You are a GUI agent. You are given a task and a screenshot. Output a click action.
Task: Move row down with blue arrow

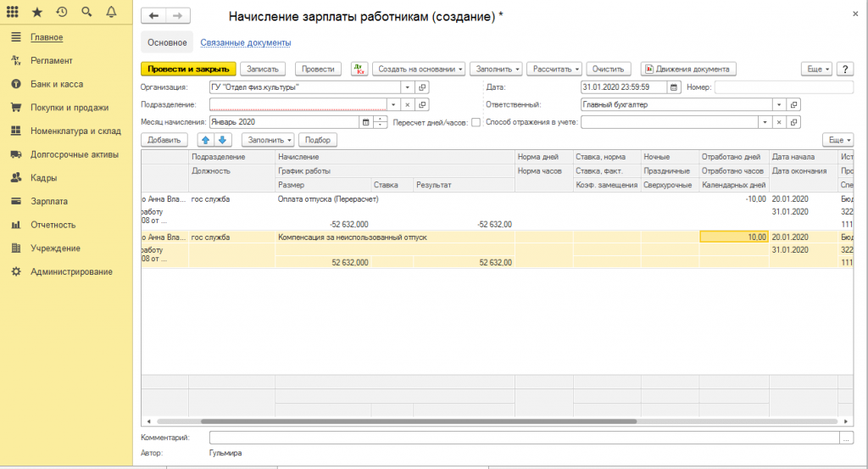(x=221, y=140)
